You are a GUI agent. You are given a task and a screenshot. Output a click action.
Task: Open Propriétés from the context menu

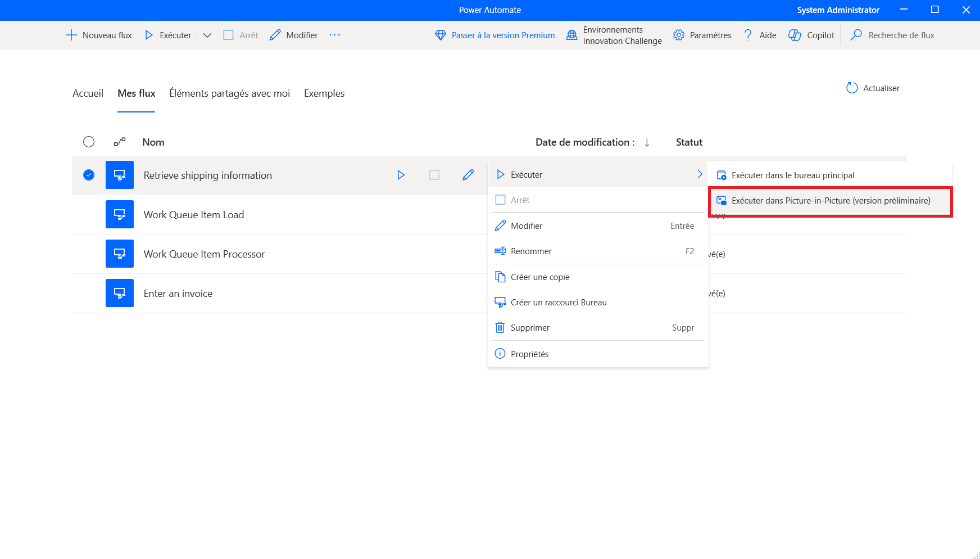click(x=598, y=354)
